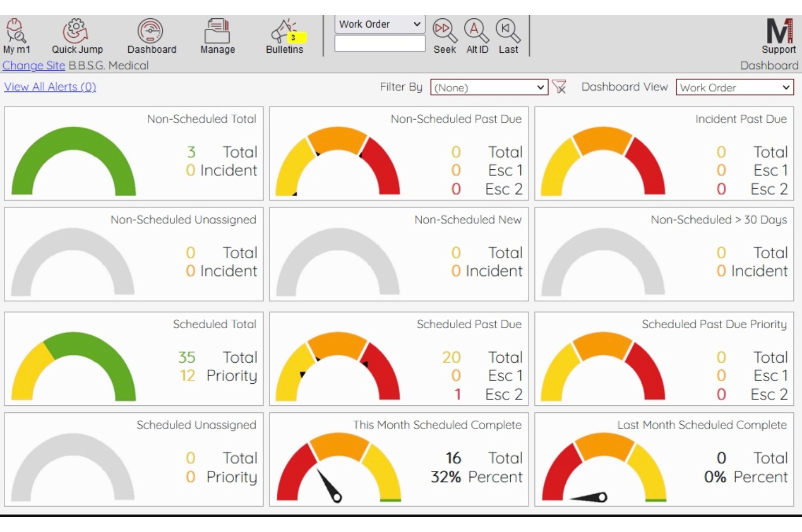Screen dimensions: 802x532
Task: Open the Filter By dropdown
Action: (x=489, y=87)
